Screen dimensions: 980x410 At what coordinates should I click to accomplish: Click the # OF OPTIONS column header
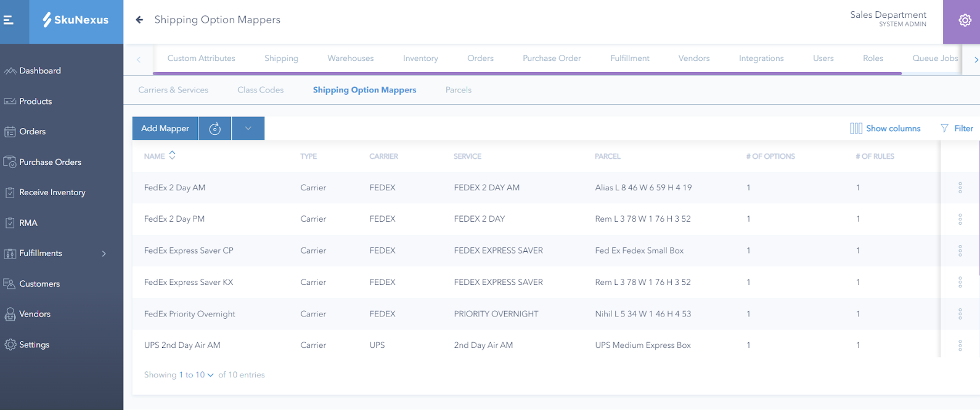770,156
